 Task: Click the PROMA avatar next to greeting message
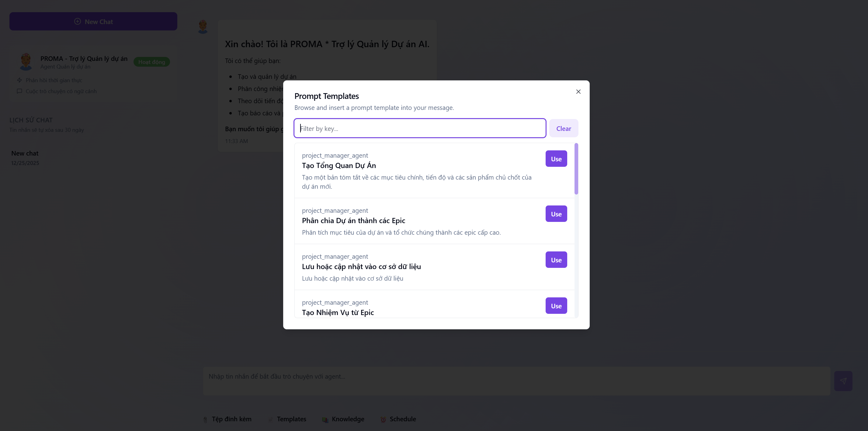(x=203, y=27)
